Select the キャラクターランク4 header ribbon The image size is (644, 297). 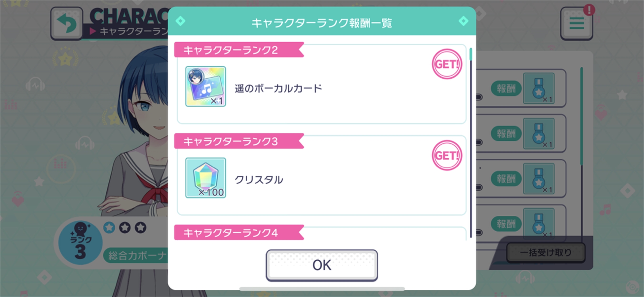click(x=239, y=233)
